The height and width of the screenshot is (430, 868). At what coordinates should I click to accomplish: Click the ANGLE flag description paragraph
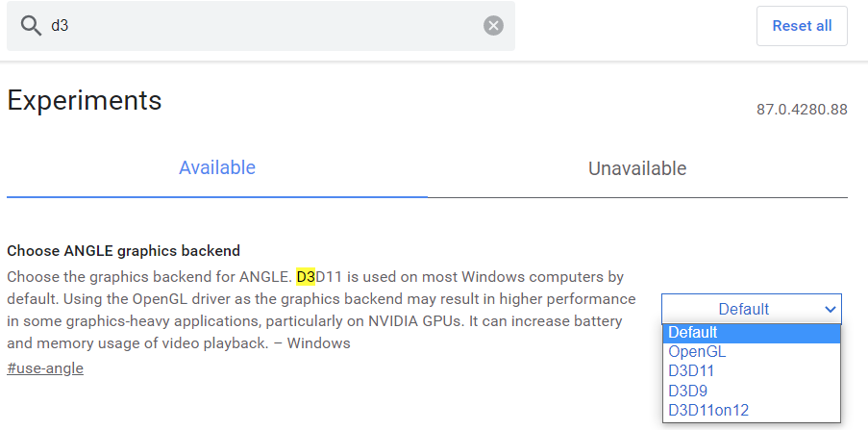(317, 310)
